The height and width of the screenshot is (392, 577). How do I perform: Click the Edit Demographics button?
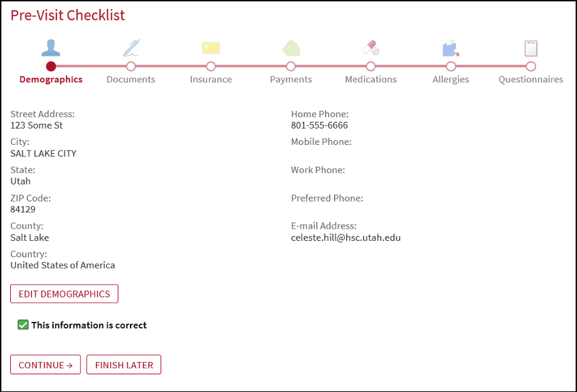[x=65, y=294]
